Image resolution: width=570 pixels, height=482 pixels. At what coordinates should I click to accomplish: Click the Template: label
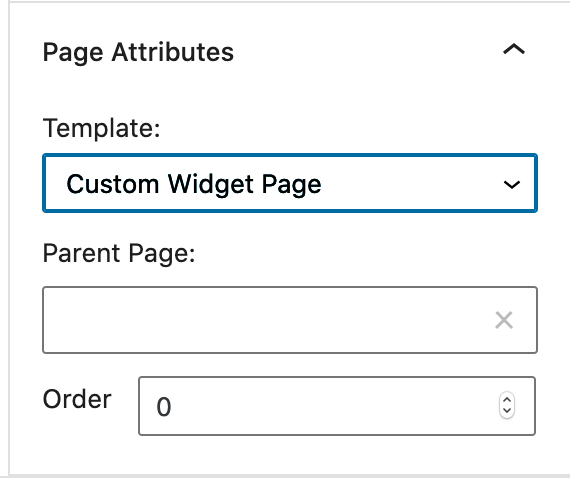[x=101, y=128]
